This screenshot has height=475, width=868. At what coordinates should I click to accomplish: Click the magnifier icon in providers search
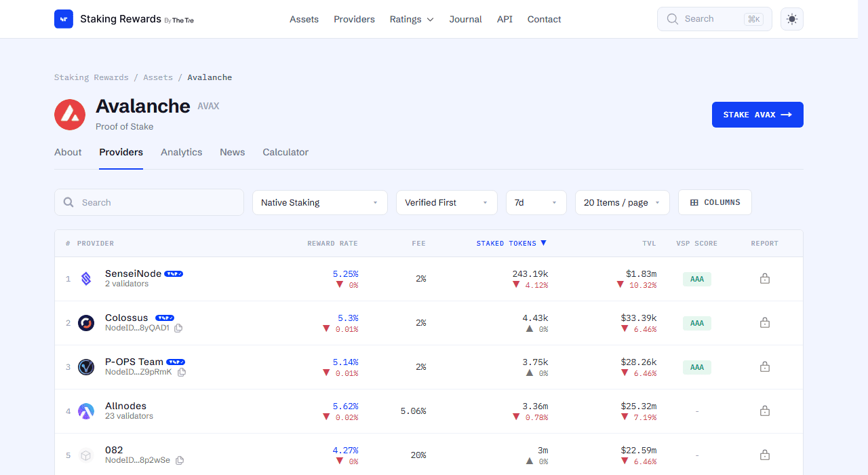[68, 202]
